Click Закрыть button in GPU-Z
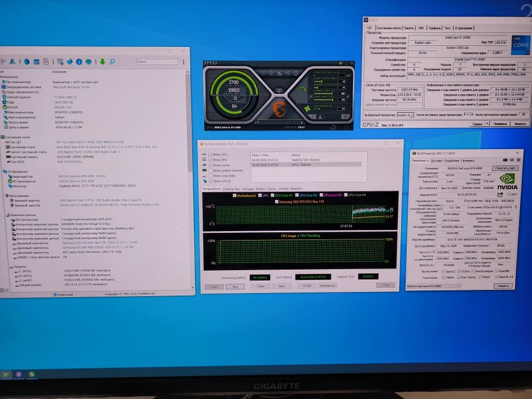Screen dimensions: 532x399 pyautogui.click(x=503, y=286)
